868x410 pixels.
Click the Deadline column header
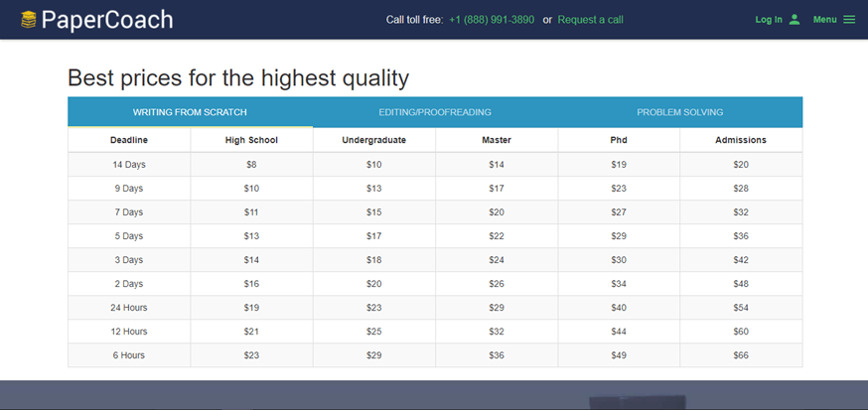click(129, 141)
